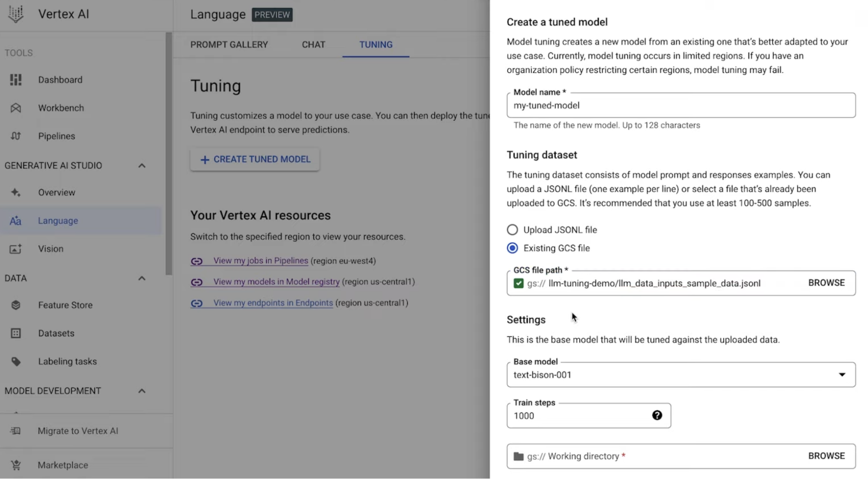Click the Marketplace cart icon

[x=16, y=465]
